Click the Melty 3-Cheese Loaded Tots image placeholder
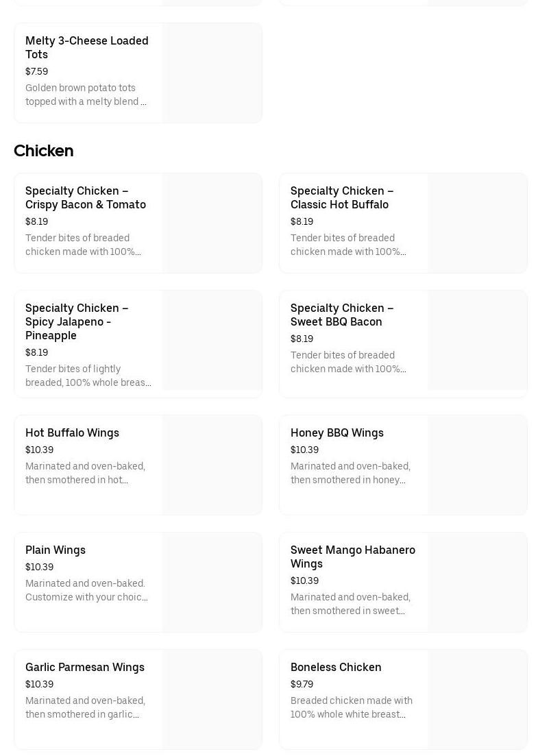The image size is (551, 756). [212, 73]
